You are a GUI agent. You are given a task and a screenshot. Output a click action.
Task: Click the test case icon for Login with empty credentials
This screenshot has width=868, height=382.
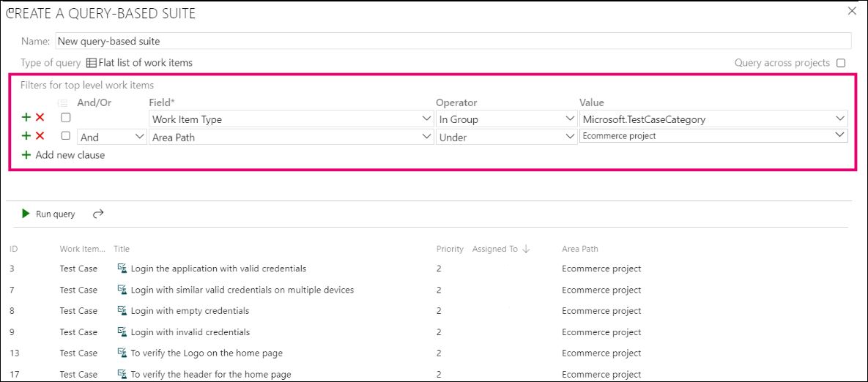coord(122,311)
